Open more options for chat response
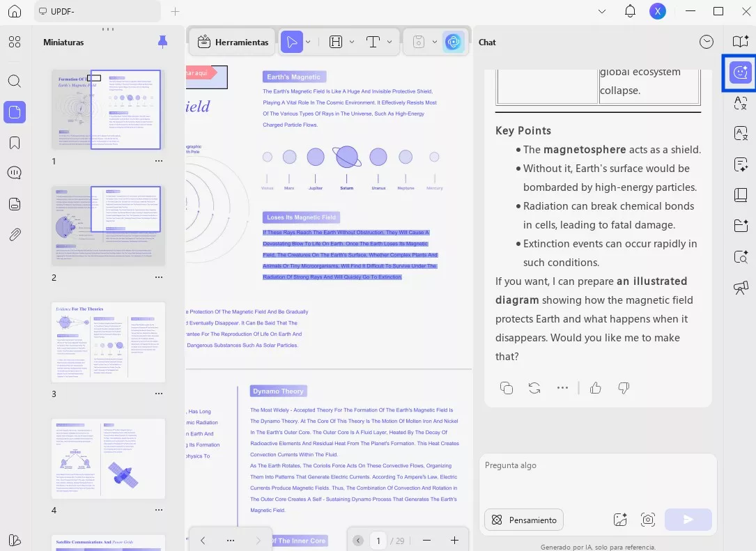 [x=562, y=387]
